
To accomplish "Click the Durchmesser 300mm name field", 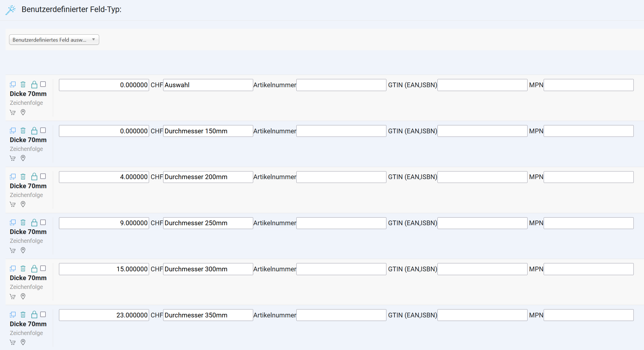I will click(x=208, y=269).
